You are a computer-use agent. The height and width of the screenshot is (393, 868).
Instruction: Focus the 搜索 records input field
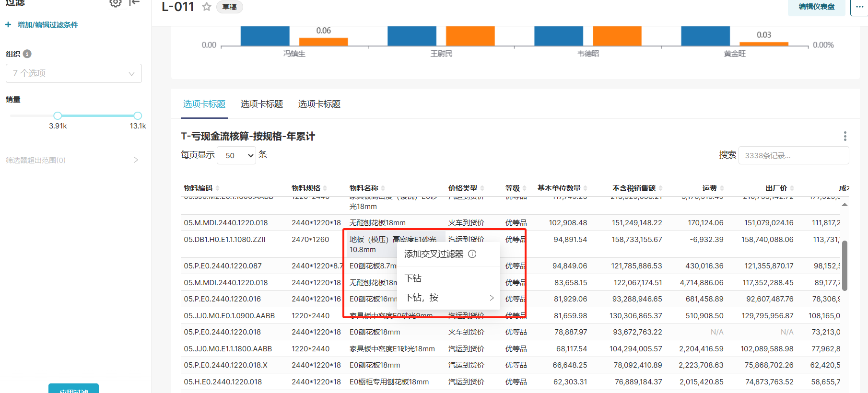coord(794,155)
